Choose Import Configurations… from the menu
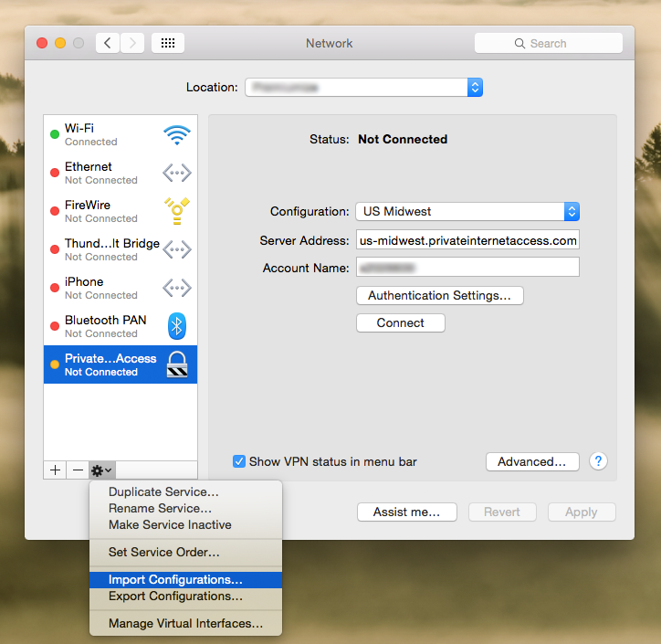 [x=185, y=580]
